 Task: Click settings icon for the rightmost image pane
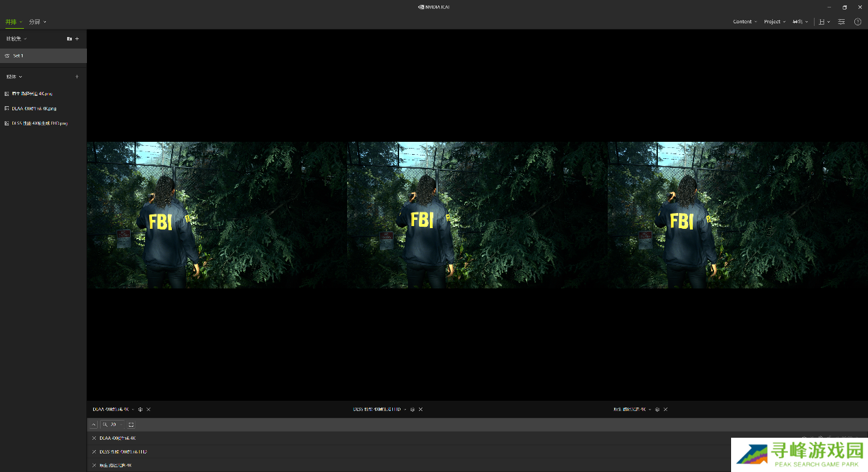(657, 410)
